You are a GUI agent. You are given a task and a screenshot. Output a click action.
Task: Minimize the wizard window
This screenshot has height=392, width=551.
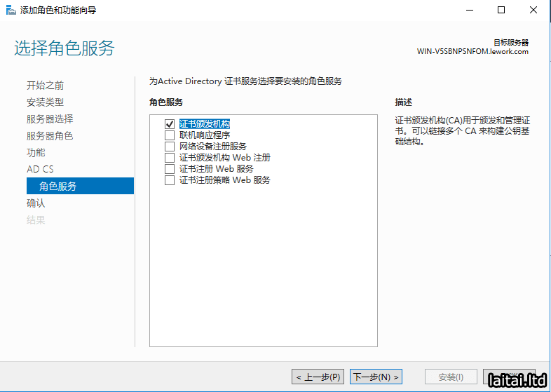tap(469, 11)
